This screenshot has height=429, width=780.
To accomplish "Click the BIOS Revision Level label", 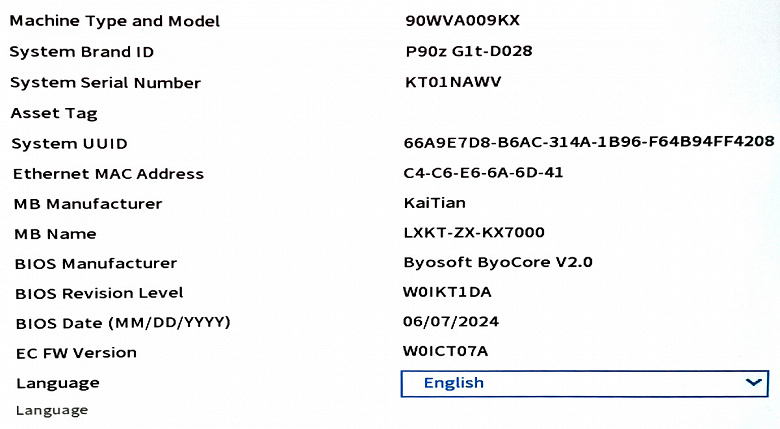I will click(x=99, y=293).
